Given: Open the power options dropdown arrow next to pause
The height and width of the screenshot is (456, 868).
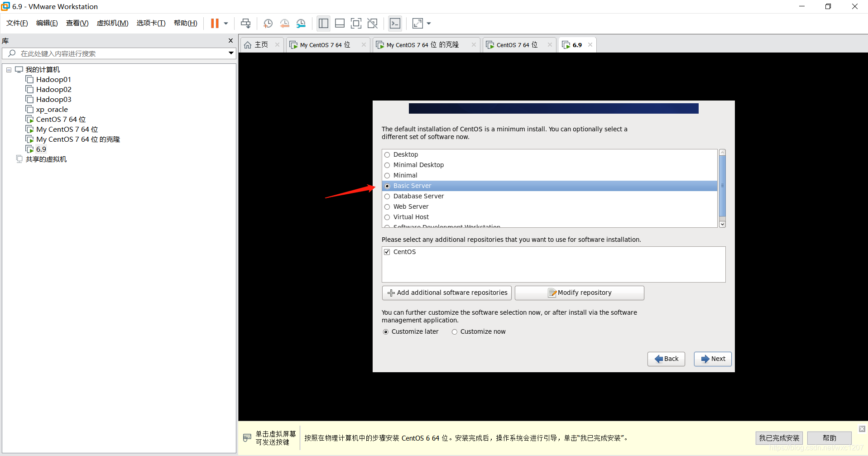Looking at the screenshot, I should pyautogui.click(x=226, y=24).
